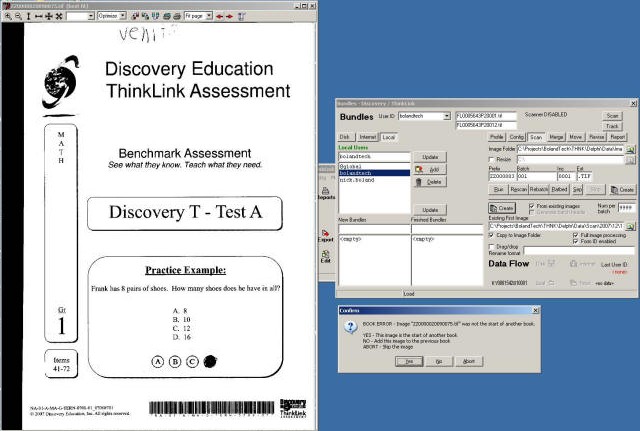The image size is (640, 431).
Task: Click the Create button beside From existing images
Action: pos(502,208)
